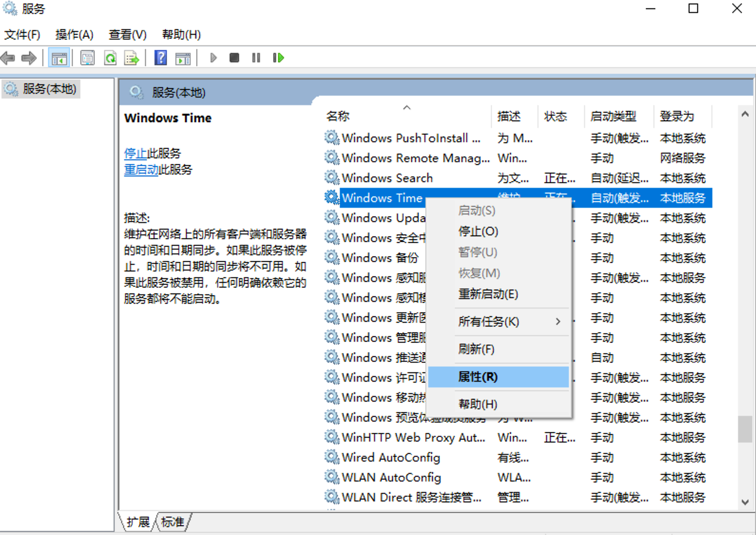Toggle the show/hide action pane icon
This screenshot has width=756, height=535.
point(183,58)
